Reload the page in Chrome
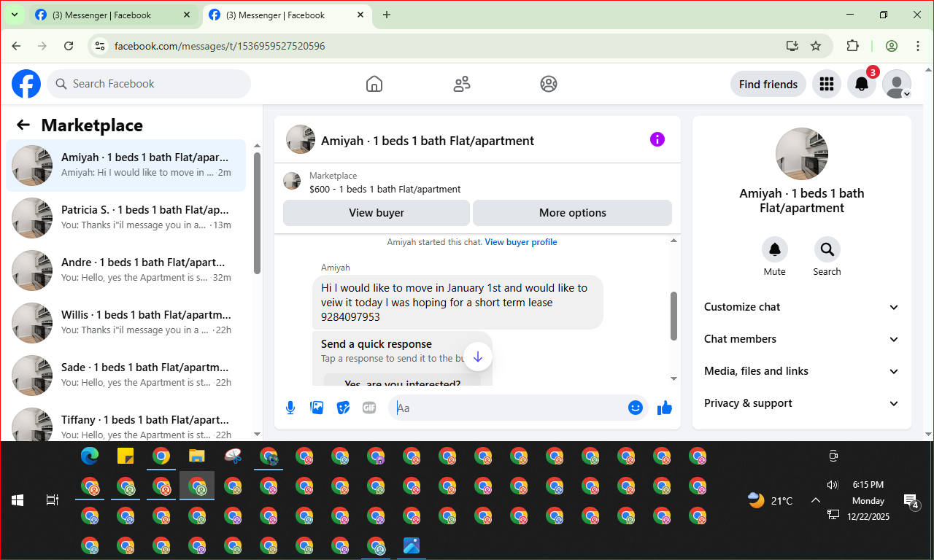This screenshot has width=934, height=560. [69, 46]
